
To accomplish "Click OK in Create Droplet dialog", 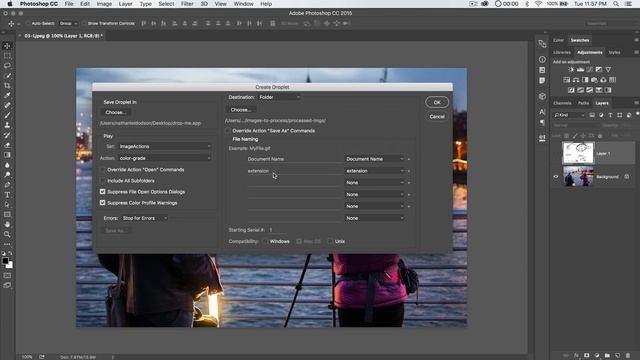I will [x=437, y=102].
